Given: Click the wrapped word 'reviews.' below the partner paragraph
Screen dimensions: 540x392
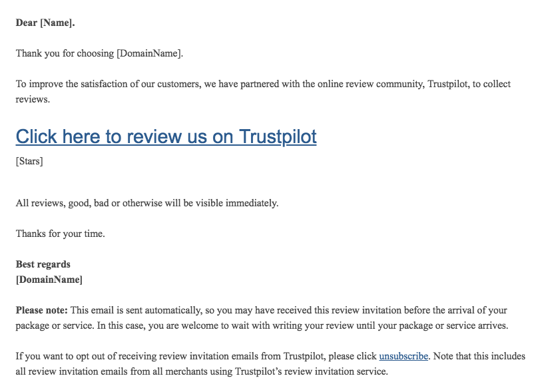Looking at the screenshot, I should pyautogui.click(x=33, y=99).
